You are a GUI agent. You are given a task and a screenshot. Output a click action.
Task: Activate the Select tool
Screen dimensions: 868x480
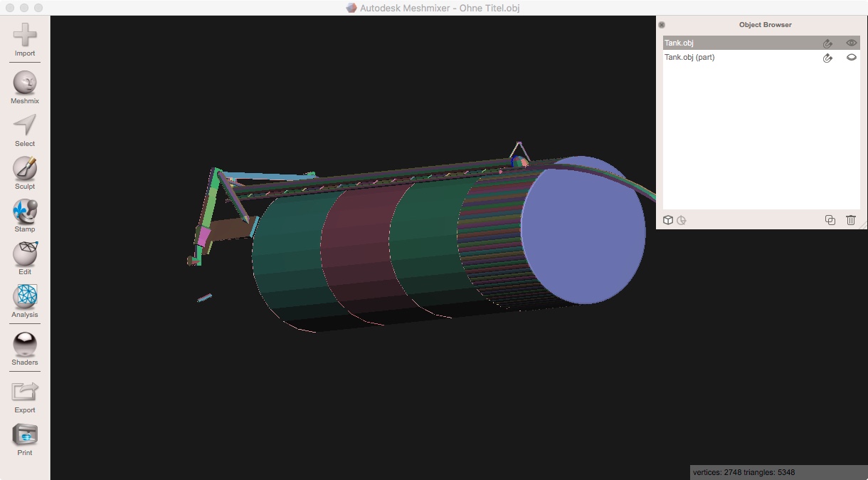24,128
